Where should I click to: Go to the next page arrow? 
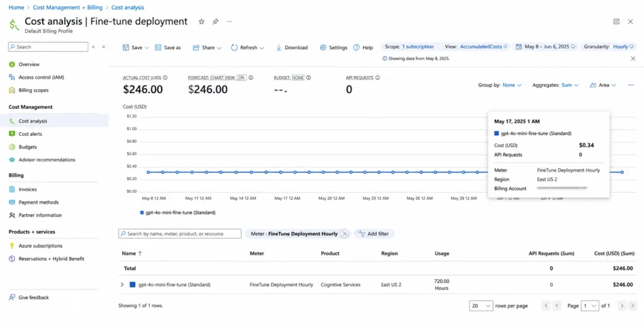(x=622, y=306)
